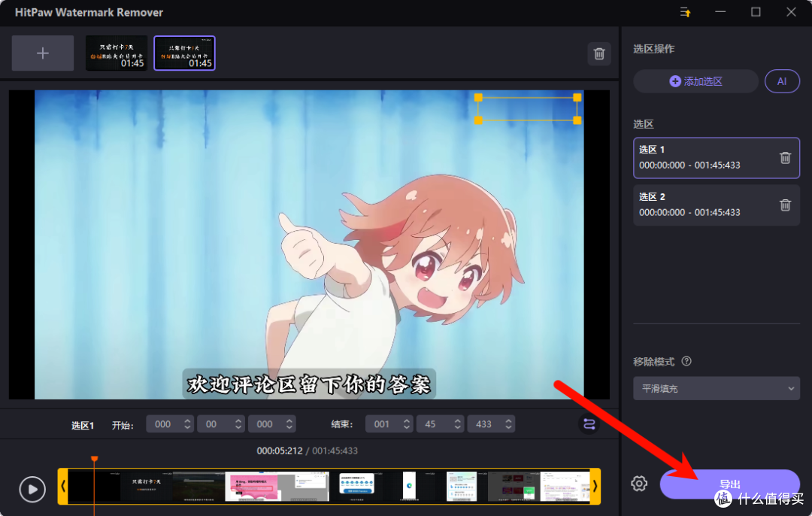Click the loop/swap icon beside end time

coord(589,424)
